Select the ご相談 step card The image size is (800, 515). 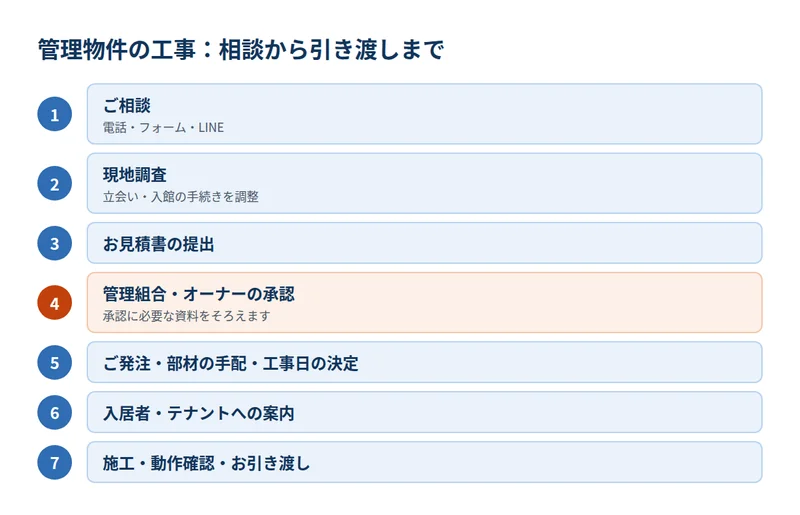pos(424,114)
